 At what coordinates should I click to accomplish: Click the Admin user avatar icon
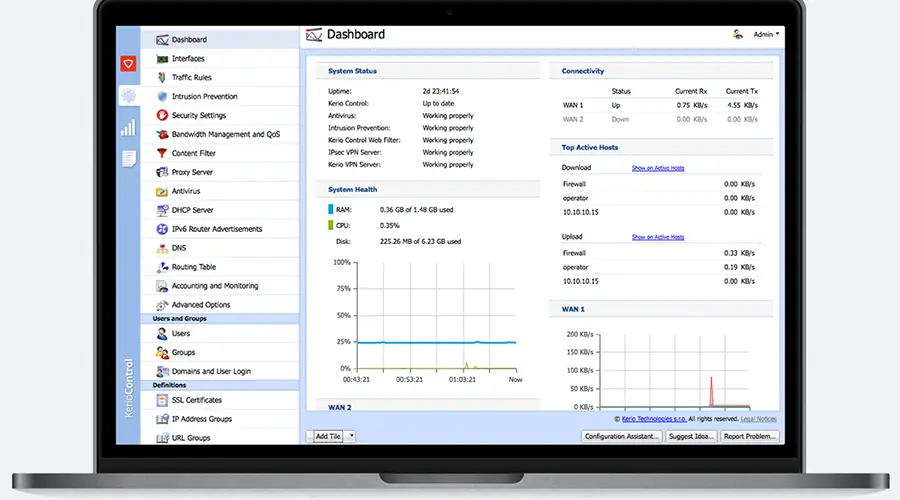coord(738,34)
